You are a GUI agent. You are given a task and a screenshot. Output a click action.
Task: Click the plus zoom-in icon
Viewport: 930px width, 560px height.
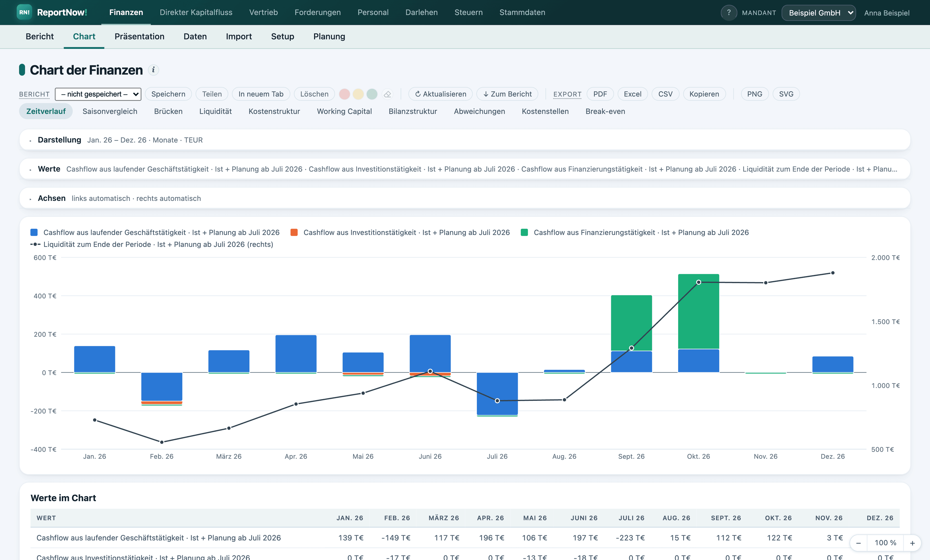(912, 543)
